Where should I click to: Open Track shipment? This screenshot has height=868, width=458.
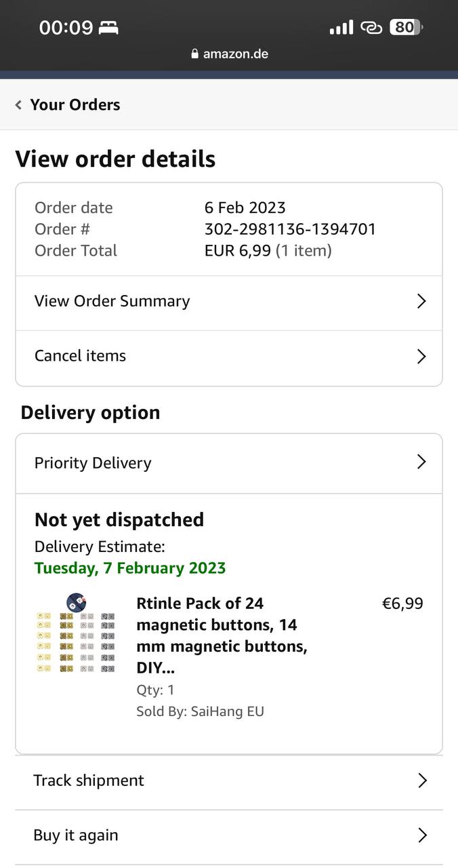click(89, 781)
